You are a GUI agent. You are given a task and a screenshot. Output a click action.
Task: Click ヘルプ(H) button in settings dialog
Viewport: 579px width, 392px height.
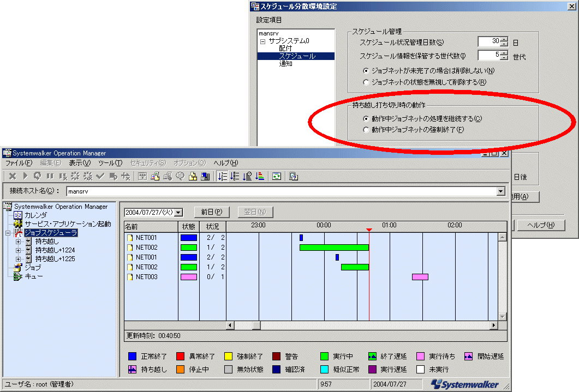coord(541,225)
